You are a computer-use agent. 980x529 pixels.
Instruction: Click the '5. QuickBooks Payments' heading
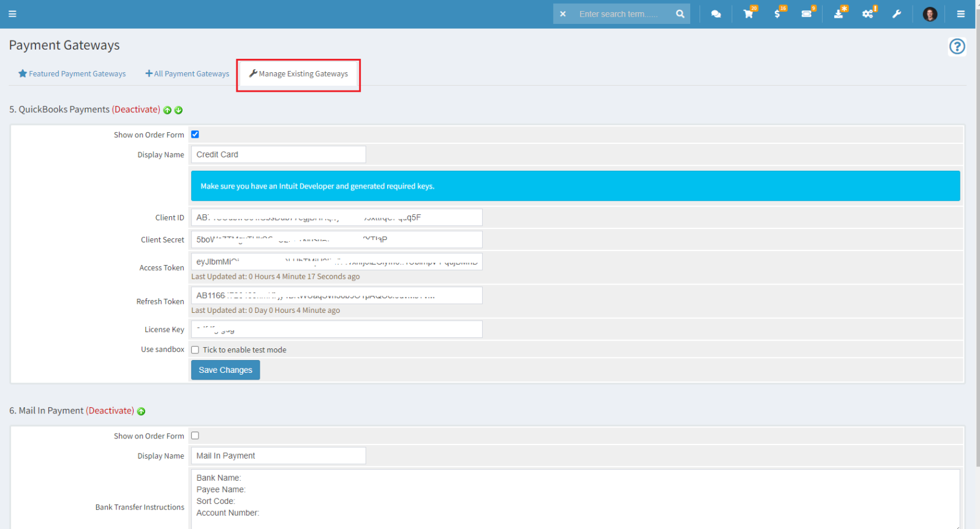[x=59, y=110]
